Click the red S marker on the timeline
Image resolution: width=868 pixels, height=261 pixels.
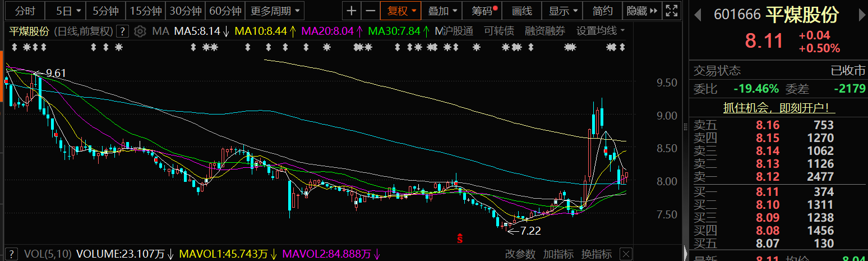[460, 238]
